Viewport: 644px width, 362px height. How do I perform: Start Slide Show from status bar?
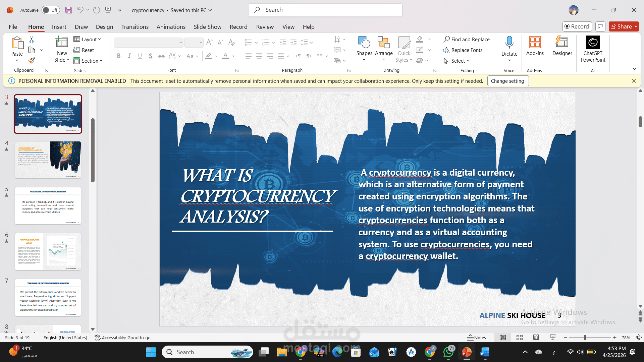tap(553, 338)
